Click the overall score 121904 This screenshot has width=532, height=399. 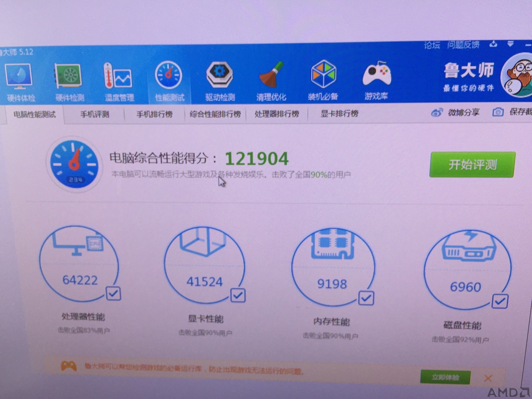coord(257,159)
